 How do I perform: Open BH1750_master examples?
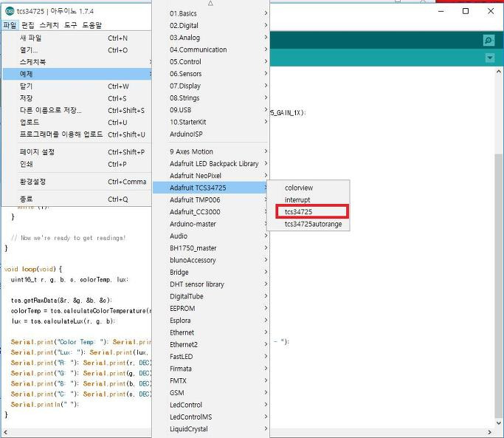point(211,248)
